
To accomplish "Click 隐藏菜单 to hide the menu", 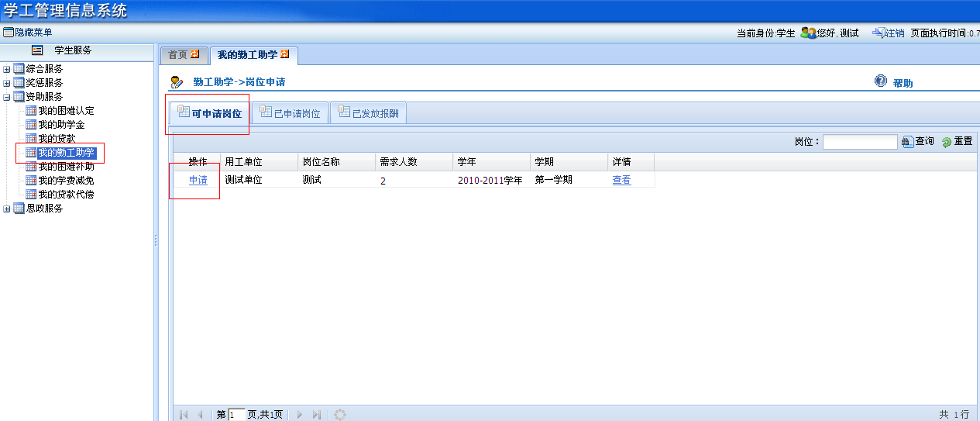I will (x=28, y=33).
